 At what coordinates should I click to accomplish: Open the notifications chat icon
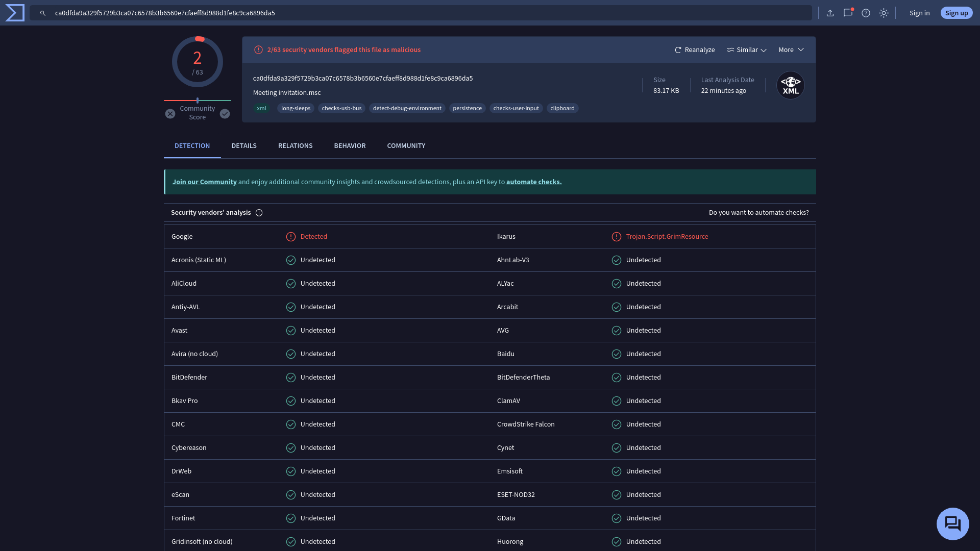(x=848, y=13)
